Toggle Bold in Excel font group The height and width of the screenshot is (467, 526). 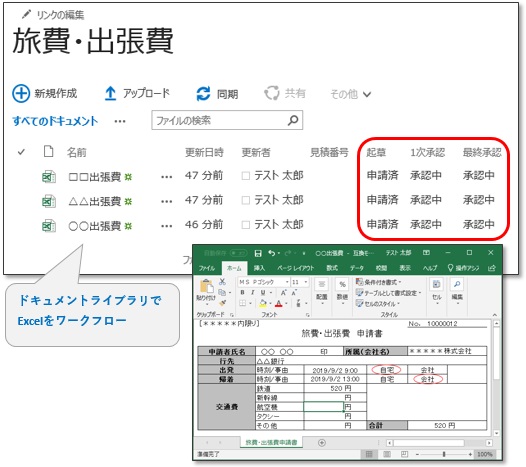coord(242,293)
